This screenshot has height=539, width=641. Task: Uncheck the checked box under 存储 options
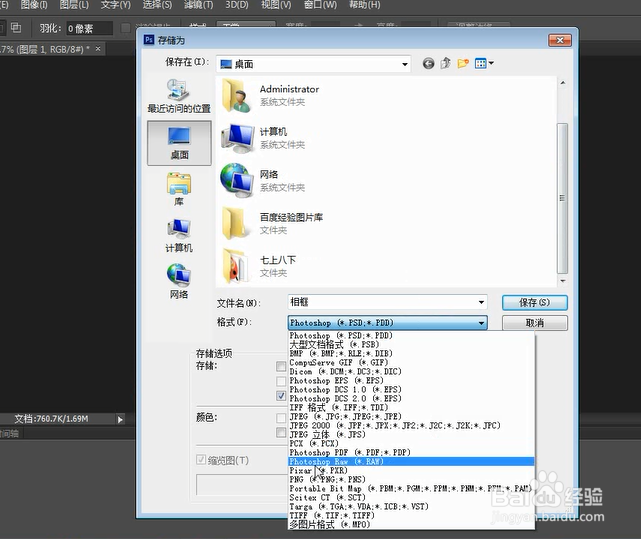(281, 395)
